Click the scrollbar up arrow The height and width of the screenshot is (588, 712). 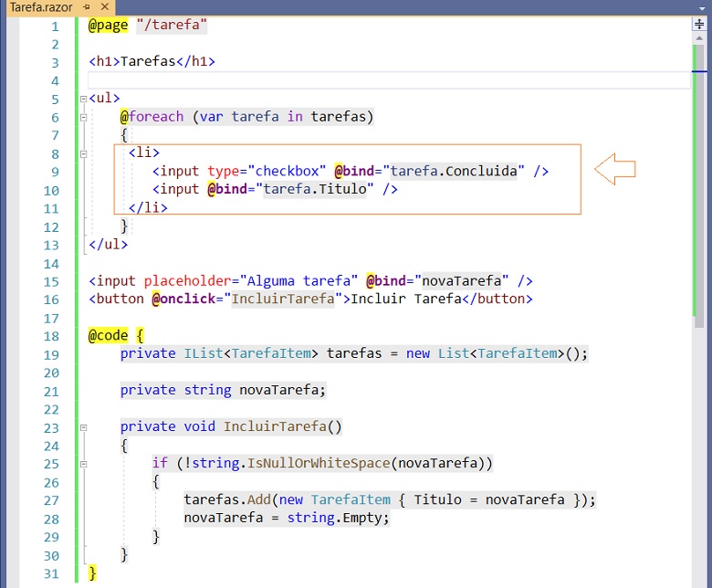coord(699,38)
